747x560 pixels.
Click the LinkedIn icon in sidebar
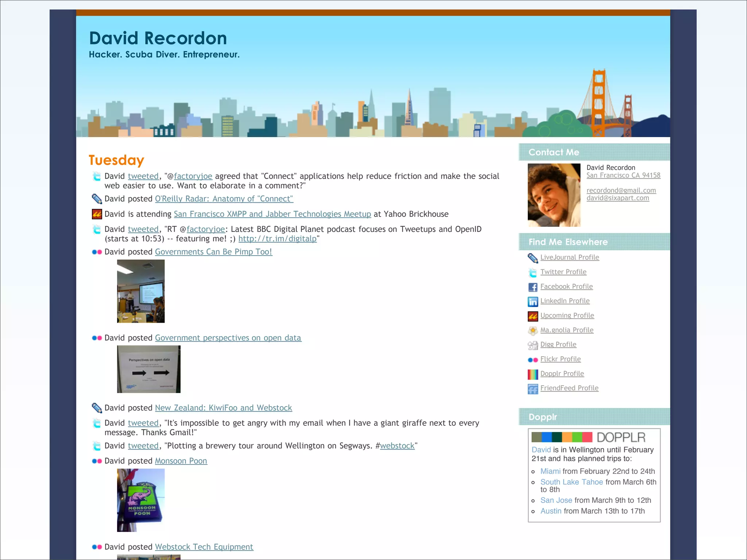[533, 302]
